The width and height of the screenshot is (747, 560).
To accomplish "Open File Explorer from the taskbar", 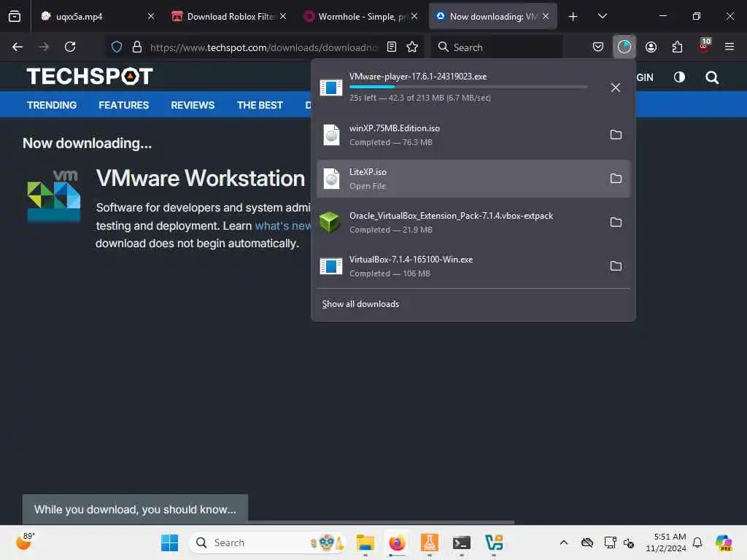I will coord(365,542).
